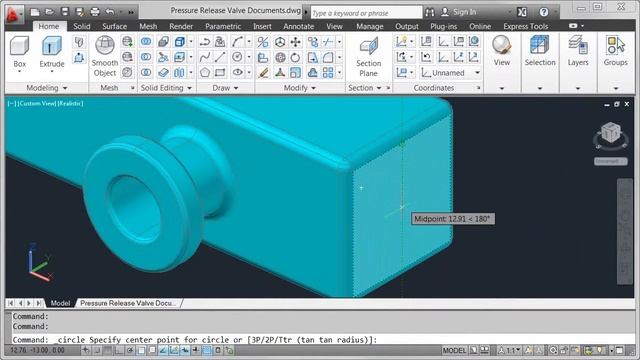Image resolution: width=640 pixels, height=360 pixels.
Task: Click the UCS Previous icon
Action: [427, 57]
